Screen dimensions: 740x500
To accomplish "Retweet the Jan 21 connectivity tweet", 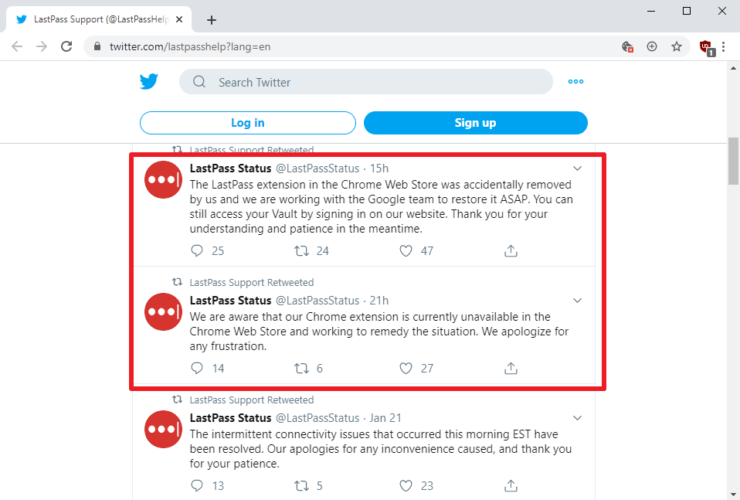I will pos(300,486).
